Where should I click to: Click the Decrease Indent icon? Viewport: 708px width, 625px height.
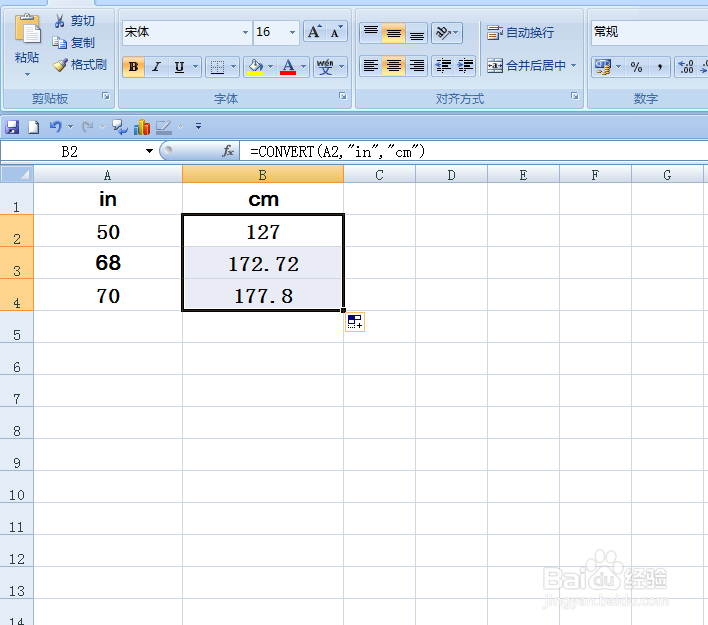tap(443, 66)
